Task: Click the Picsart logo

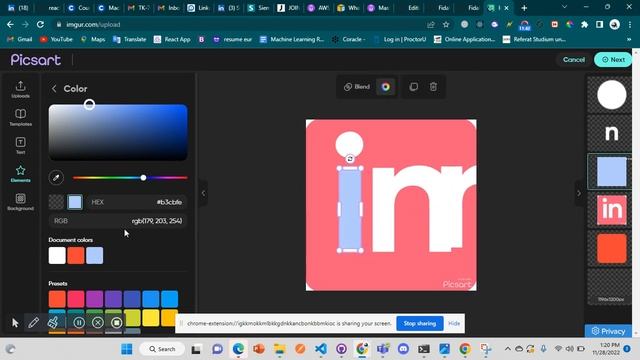Action: click(x=36, y=60)
